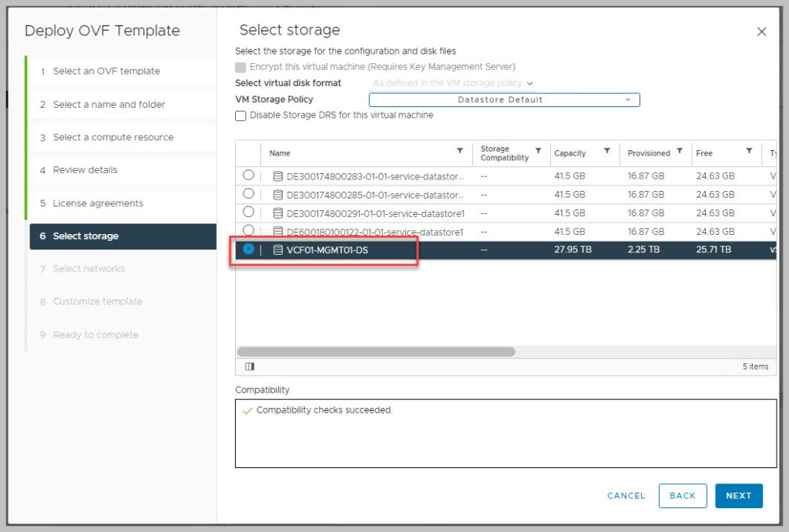The image size is (789, 532).
Task: Click the Free column filter icon
Action: (749, 151)
